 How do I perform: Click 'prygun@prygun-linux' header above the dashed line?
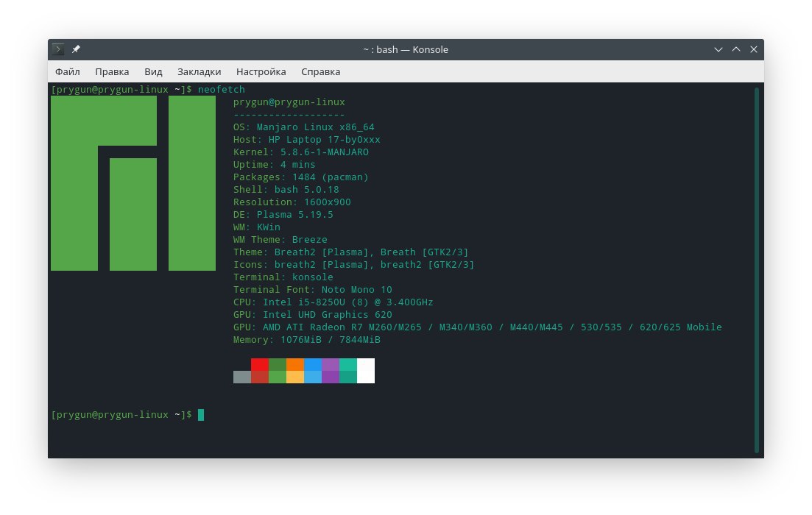[x=289, y=102]
